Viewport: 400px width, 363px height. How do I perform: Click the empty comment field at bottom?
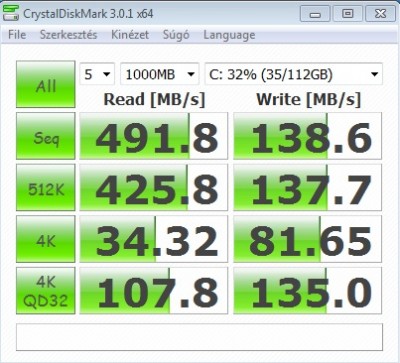199,337
